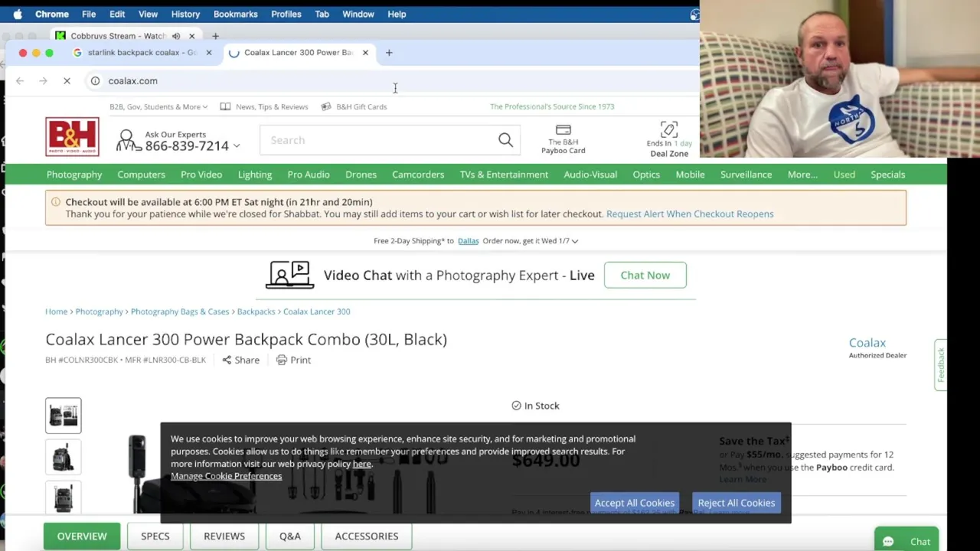980x551 pixels.
Task: Open the Tab menu in the menu bar
Action: pyautogui.click(x=322, y=14)
